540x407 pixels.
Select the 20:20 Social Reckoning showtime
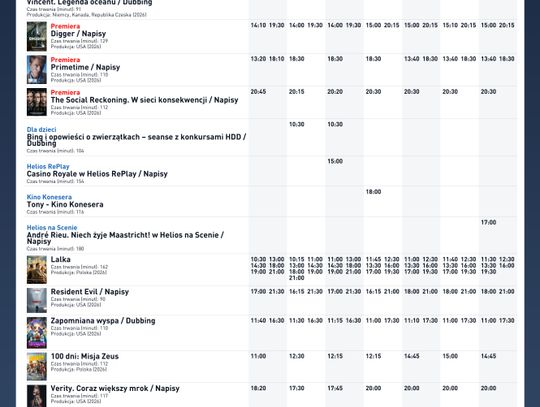(335, 92)
